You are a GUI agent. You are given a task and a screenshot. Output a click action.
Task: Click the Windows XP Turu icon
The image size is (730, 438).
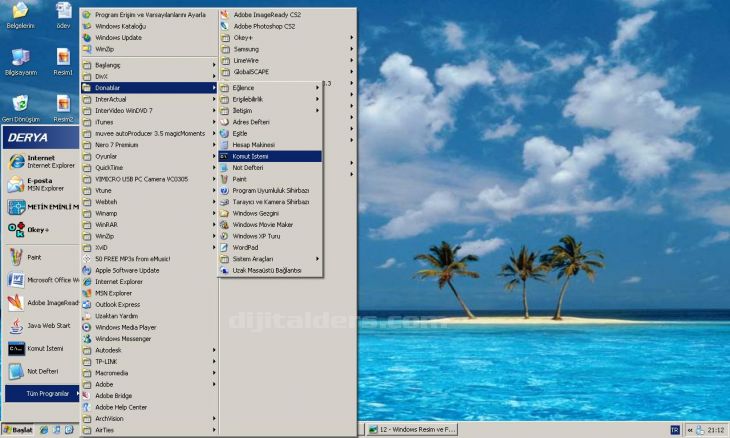(x=224, y=236)
